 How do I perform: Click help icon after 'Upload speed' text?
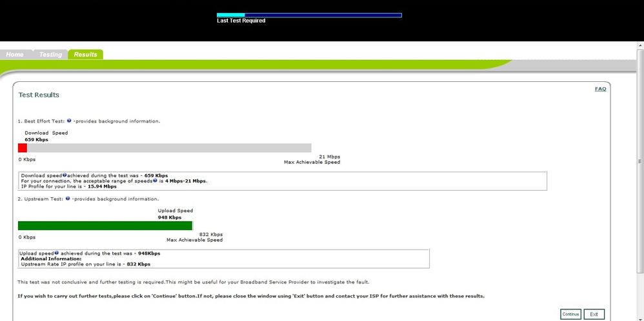click(56, 253)
